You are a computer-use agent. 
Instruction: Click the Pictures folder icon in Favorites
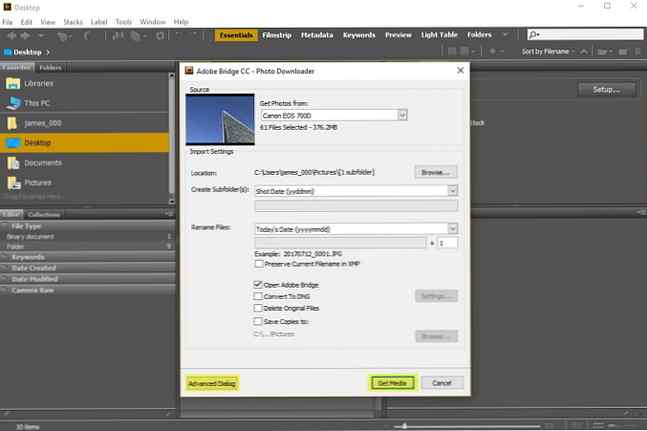point(14,183)
